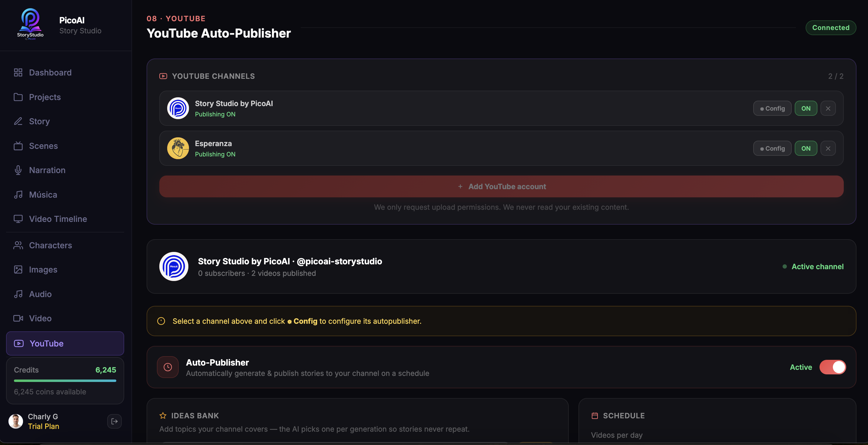Click the logout icon beside Charly G
Viewport: 868px width, 445px height.
pyautogui.click(x=114, y=421)
